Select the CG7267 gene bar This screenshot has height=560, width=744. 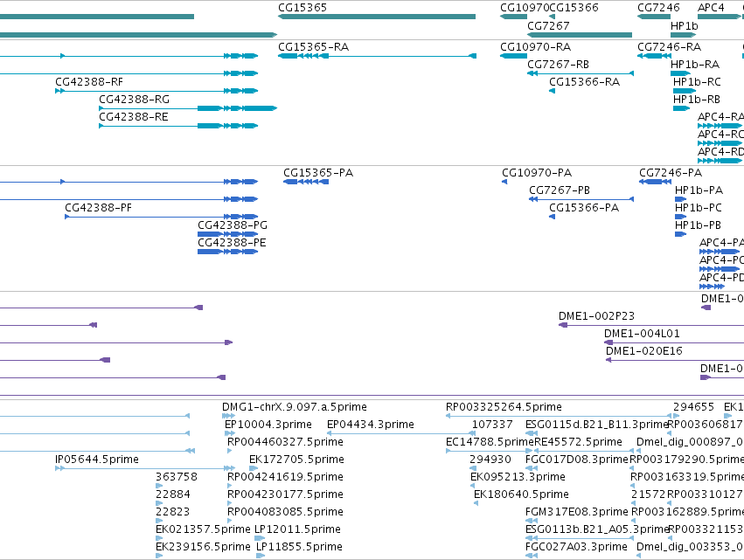pyautogui.click(x=580, y=35)
